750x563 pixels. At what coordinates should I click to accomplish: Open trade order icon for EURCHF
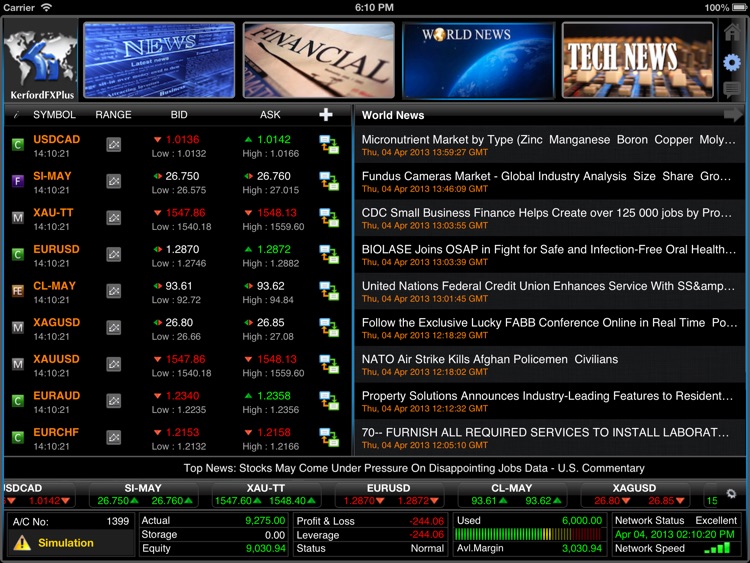329,437
